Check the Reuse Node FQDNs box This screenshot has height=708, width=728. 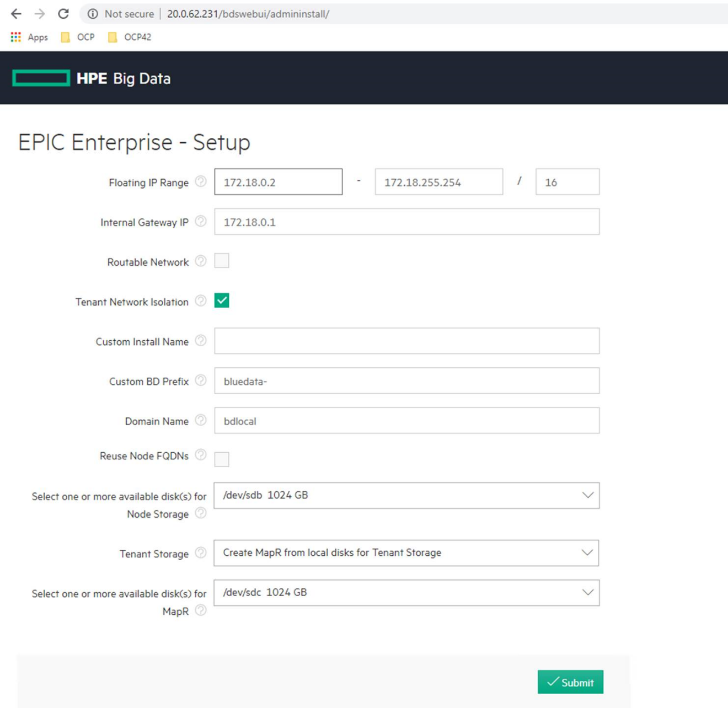(x=222, y=459)
